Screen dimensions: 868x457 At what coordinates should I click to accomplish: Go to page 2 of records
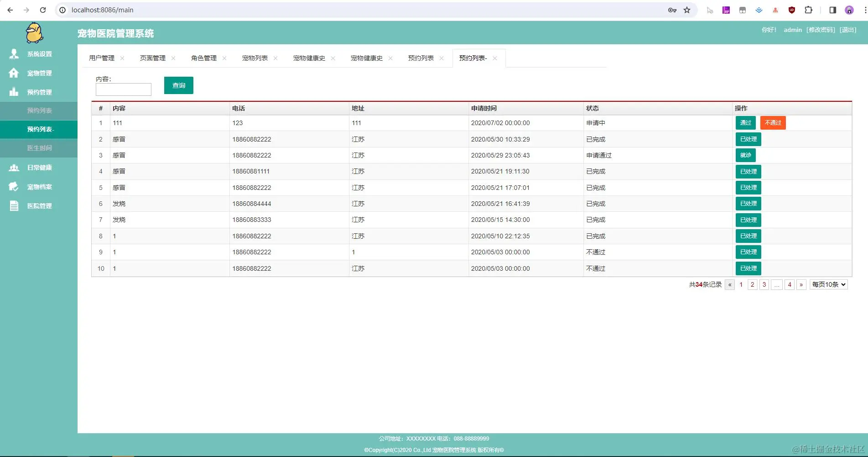(x=753, y=284)
